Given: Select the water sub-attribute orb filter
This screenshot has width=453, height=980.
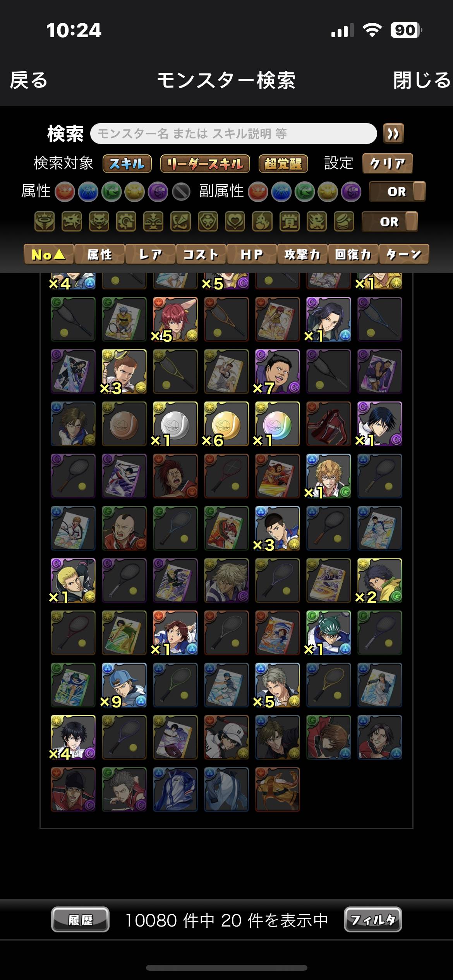Looking at the screenshot, I should coord(281,192).
